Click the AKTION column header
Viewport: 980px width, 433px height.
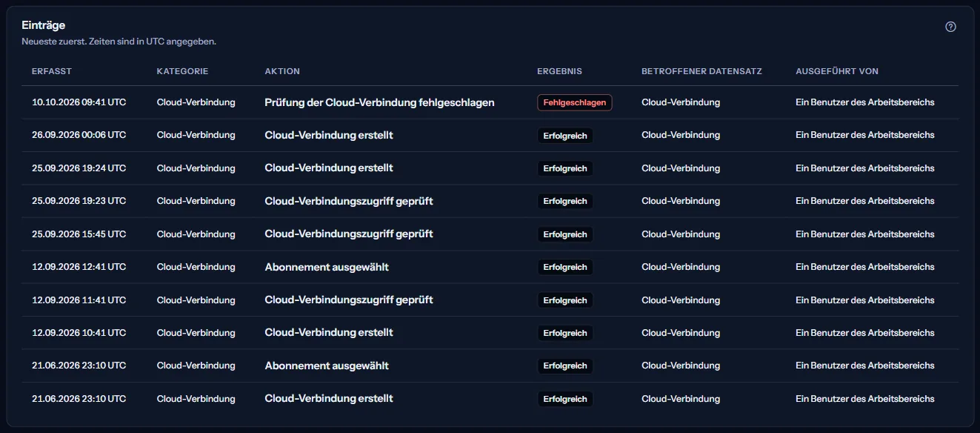282,71
